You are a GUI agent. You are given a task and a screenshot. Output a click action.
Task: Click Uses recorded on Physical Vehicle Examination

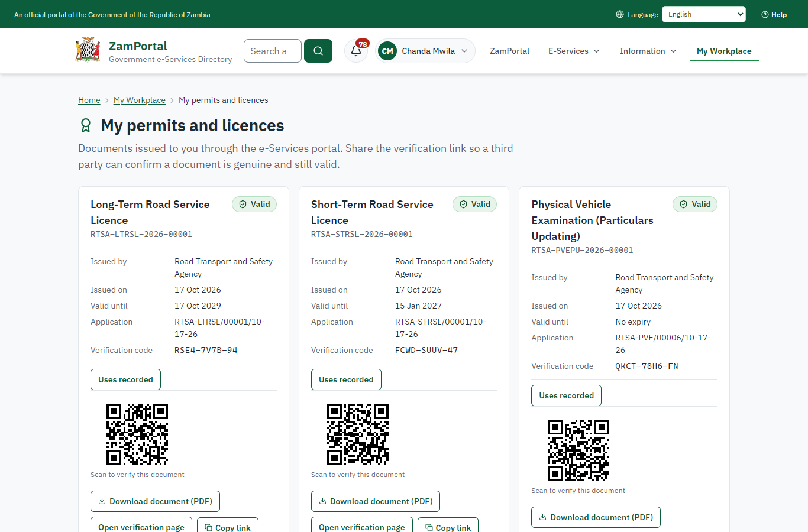(x=567, y=395)
